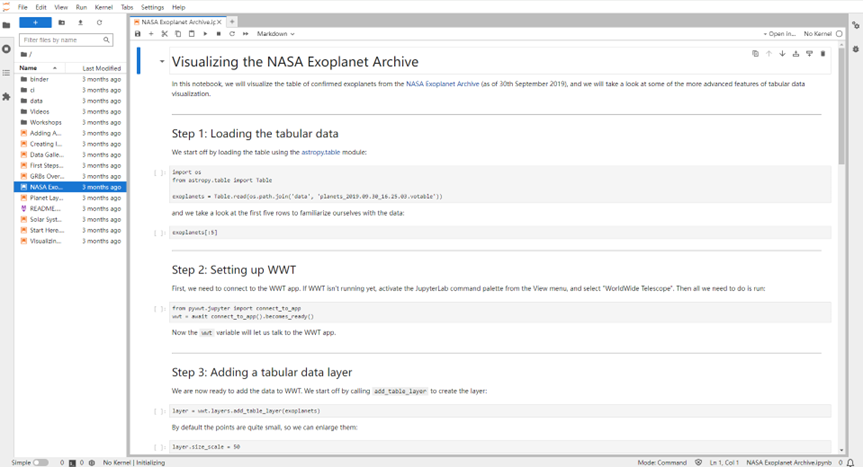863x467 pixels.
Task: Click the notebook vertical scrollbar thumb
Action: tap(841, 106)
